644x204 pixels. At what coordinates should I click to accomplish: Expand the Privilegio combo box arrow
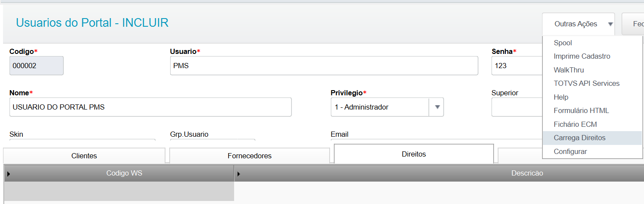tap(436, 107)
